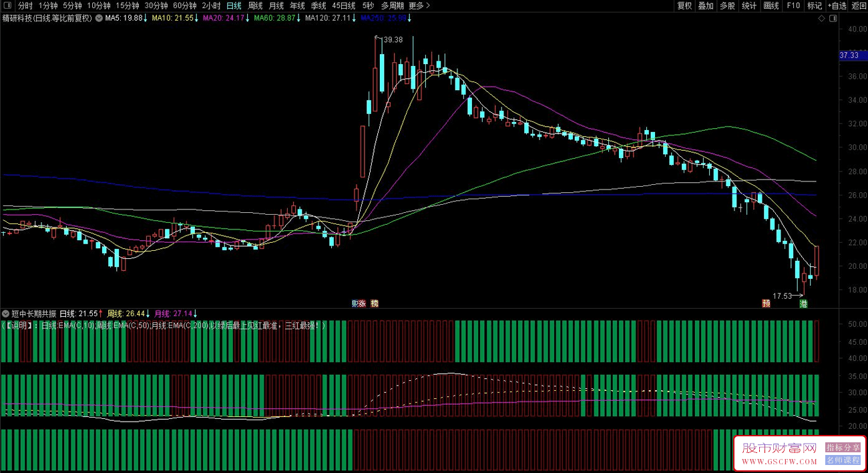The height and width of the screenshot is (473, 868).
Task: Click the MA5: 19.88 label
Action: (124, 19)
